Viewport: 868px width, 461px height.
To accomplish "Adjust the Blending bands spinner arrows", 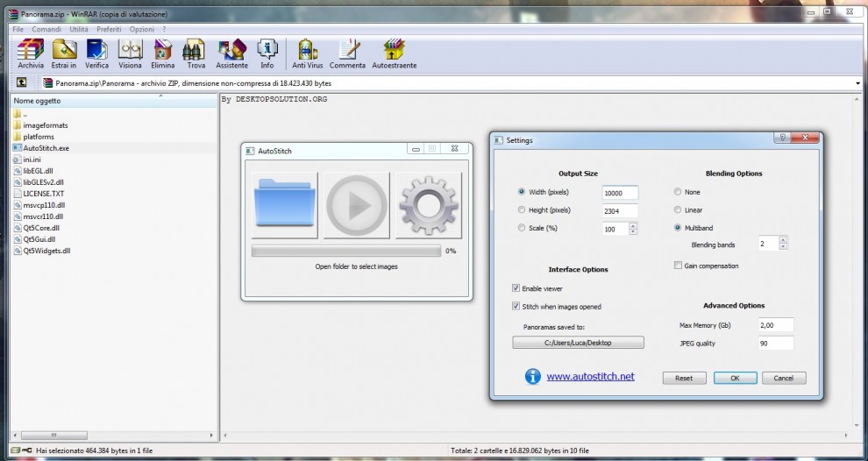I will 783,244.
